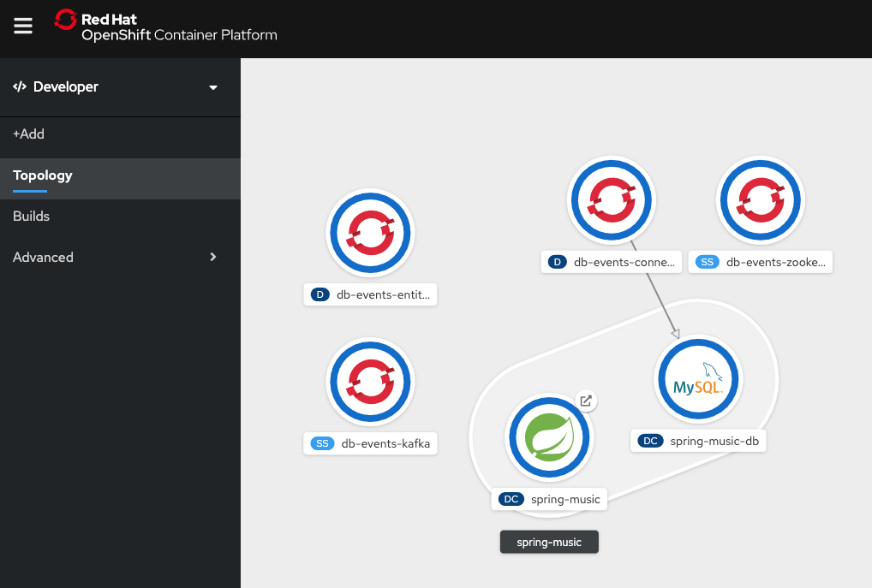
Task: Select the MySQL spring-music-db node
Action: pyautogui.click(x=698, y=377)
